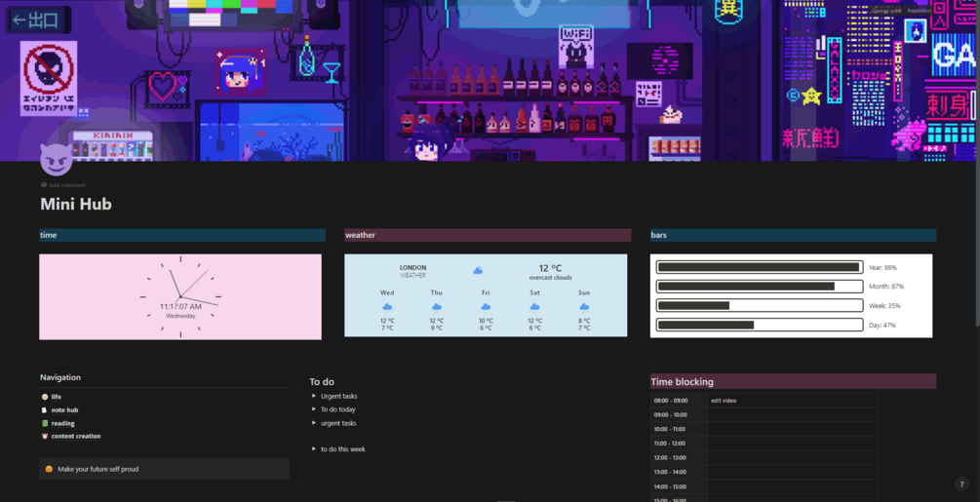980x502 pixels.
Task: Click the 10:00 - 11:00 time cell
Action: pyautogui.click(x=679, y=429)
